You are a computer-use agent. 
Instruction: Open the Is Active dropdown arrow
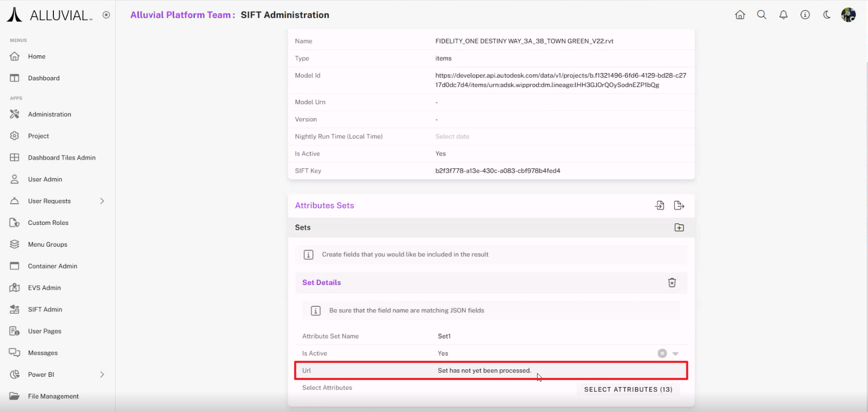click(x=676, y=353)
